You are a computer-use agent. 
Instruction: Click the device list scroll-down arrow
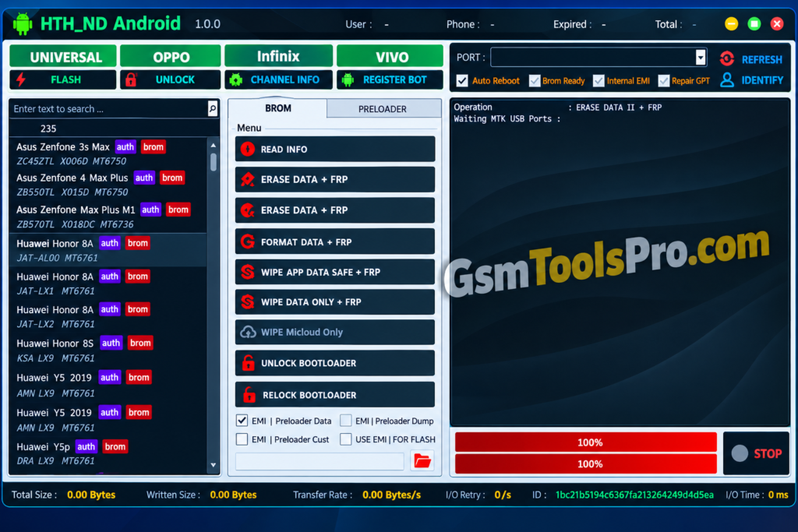(x=214, y=465)
